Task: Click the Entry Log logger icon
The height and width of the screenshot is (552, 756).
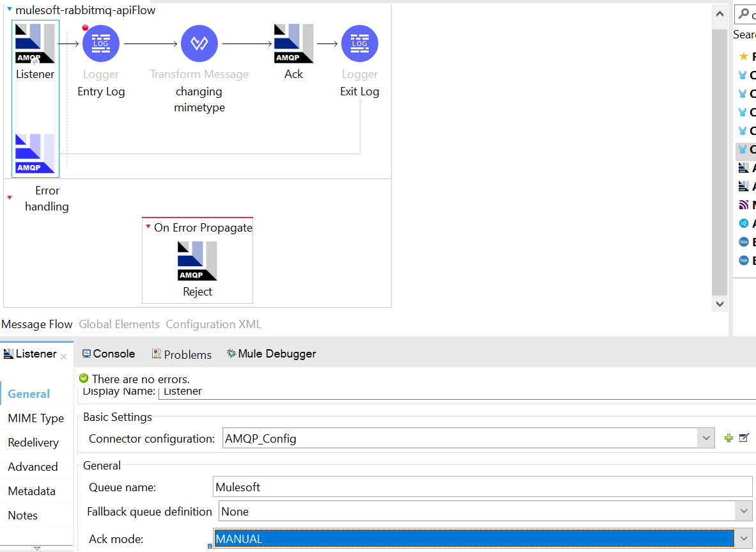Action: [x=101, y=43]
